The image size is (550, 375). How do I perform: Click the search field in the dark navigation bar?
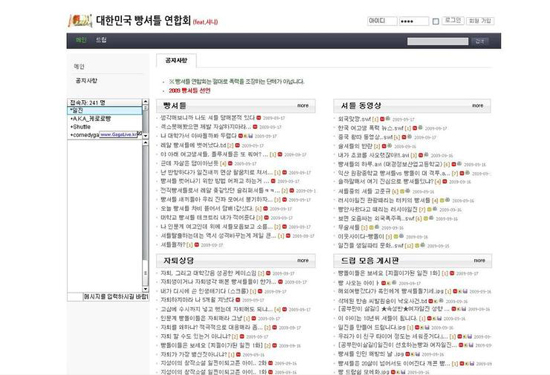[438, 41]
